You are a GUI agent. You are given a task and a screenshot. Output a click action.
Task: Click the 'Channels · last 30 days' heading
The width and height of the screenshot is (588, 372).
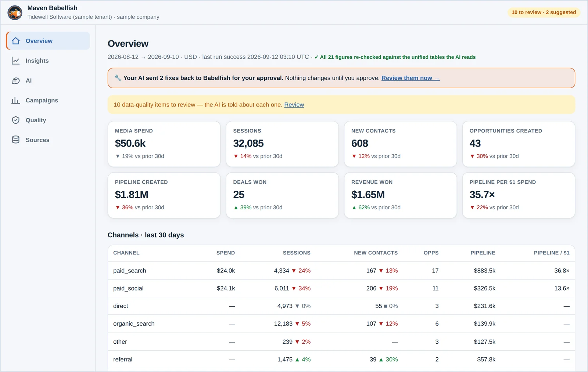point(146,235)
